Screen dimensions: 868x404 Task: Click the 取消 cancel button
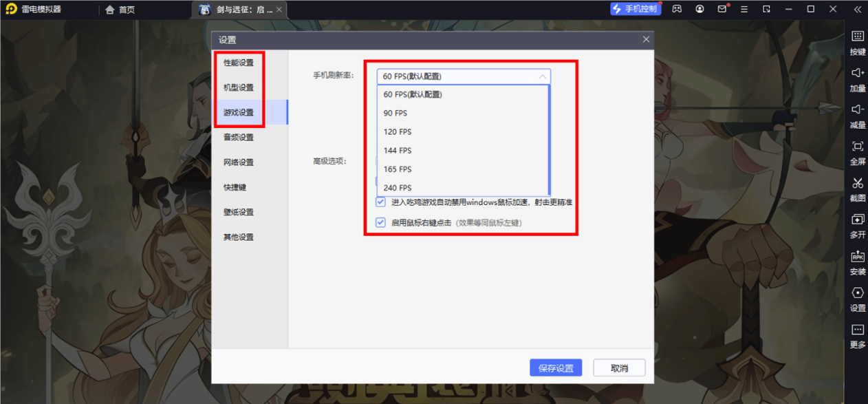point(619,368)
